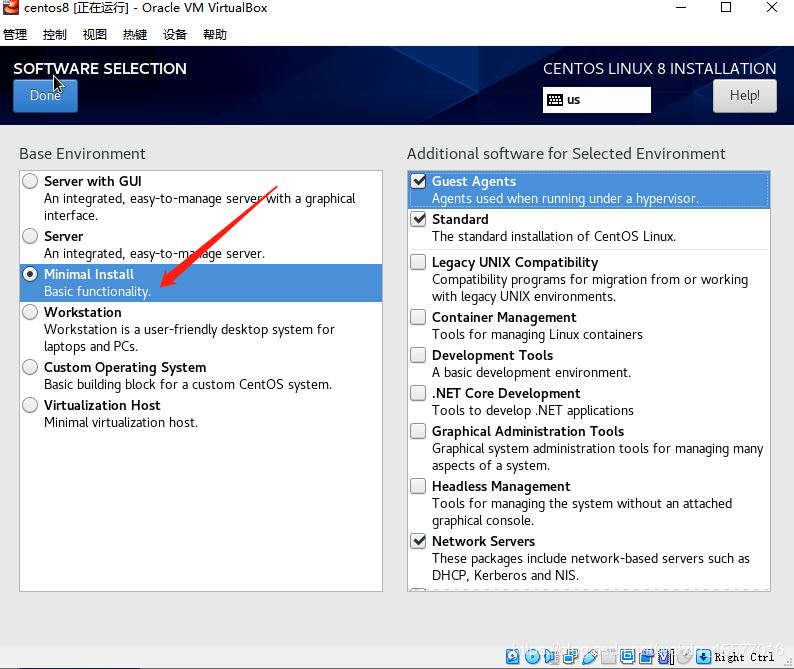794x669 pixels.
Task: Click the audio speaker icon in status bar
Action: pyautogui.click(x=551, y=657)
